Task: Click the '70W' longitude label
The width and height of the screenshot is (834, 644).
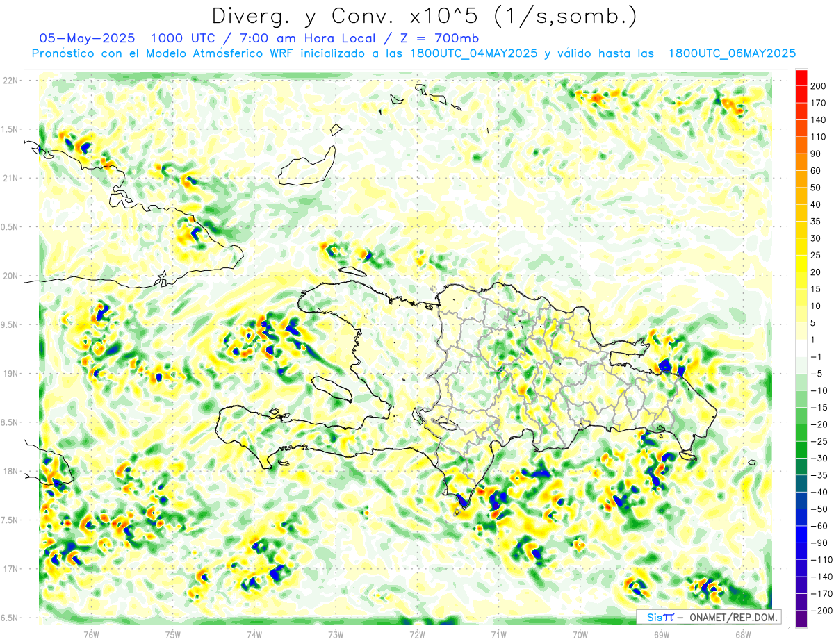Action: (x=580, y=634)
